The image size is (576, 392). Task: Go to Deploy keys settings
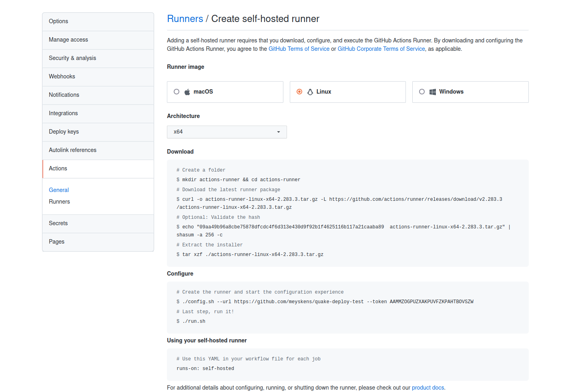pyautogui.click(x=98, y=132)
